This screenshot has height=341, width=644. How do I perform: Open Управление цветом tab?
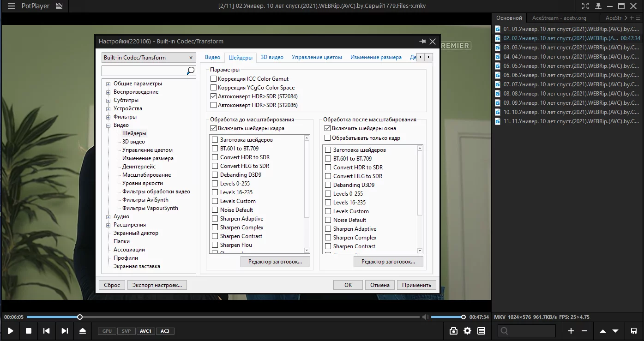tap(317, 57)
